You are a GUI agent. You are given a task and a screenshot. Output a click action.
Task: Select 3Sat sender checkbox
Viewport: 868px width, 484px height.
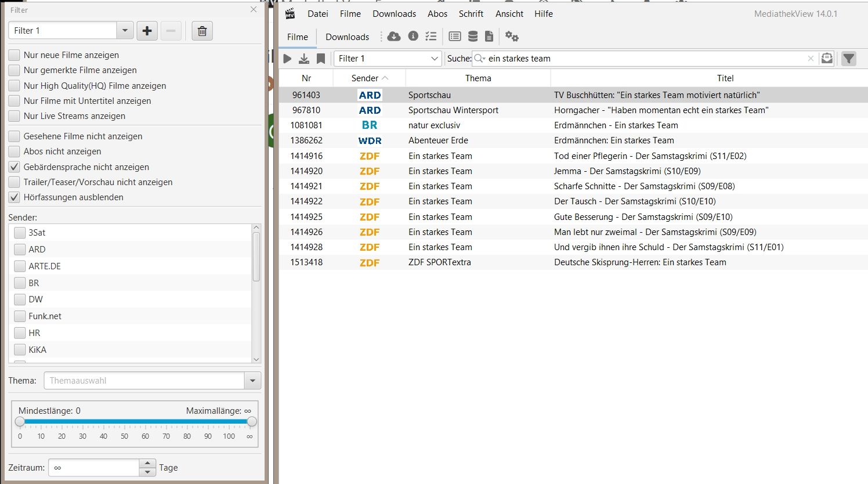click(20, 233)
